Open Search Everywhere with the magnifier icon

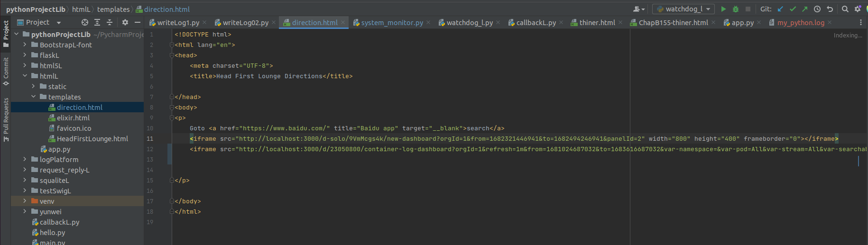tap(845, 9)
